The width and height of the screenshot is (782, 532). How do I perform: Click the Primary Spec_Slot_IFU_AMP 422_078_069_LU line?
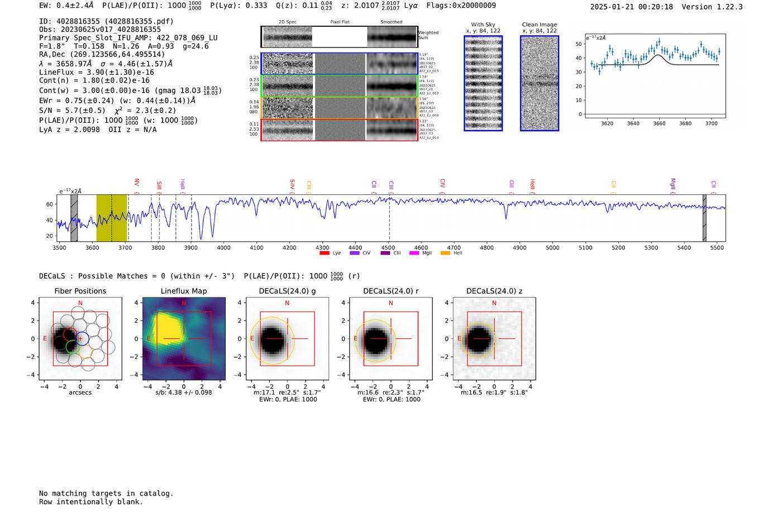(128, 38)
